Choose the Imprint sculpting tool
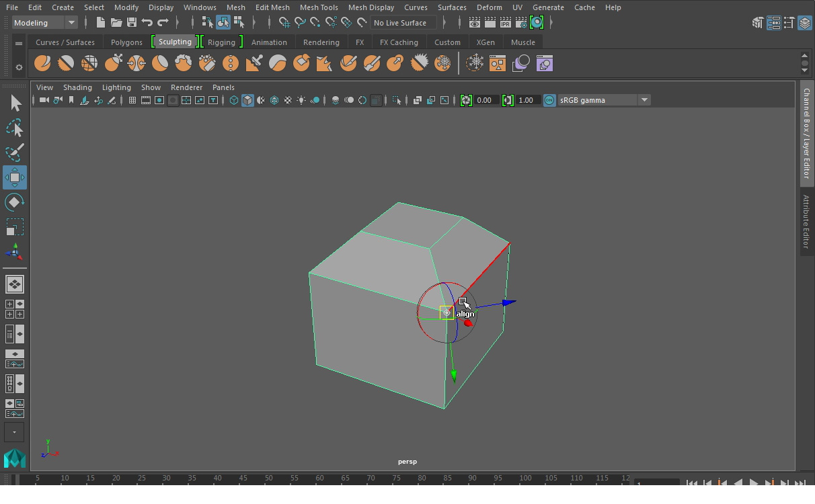This screenshot has height=504, width=815. (x=254, y=63)
